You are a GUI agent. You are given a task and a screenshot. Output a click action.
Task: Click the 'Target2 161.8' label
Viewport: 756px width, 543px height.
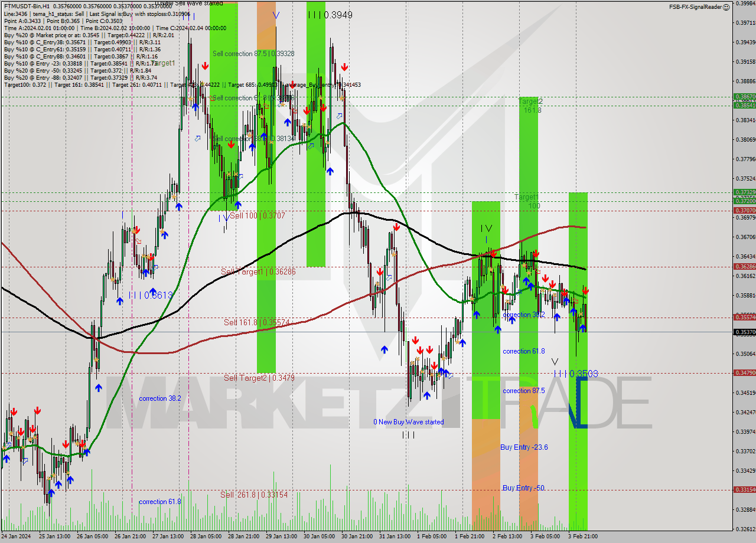tap(530, 106)
